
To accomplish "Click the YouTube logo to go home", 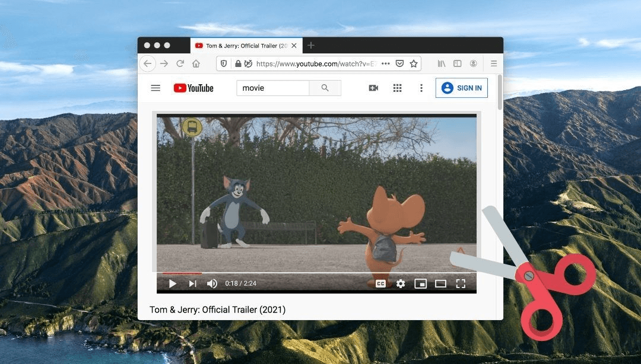I will click(x=193, y=88).
